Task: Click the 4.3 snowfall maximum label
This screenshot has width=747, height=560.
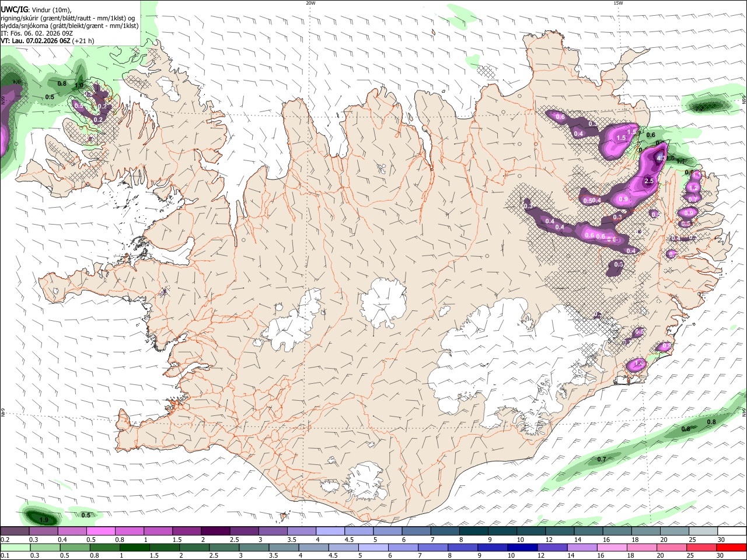Action: [661, 157]
